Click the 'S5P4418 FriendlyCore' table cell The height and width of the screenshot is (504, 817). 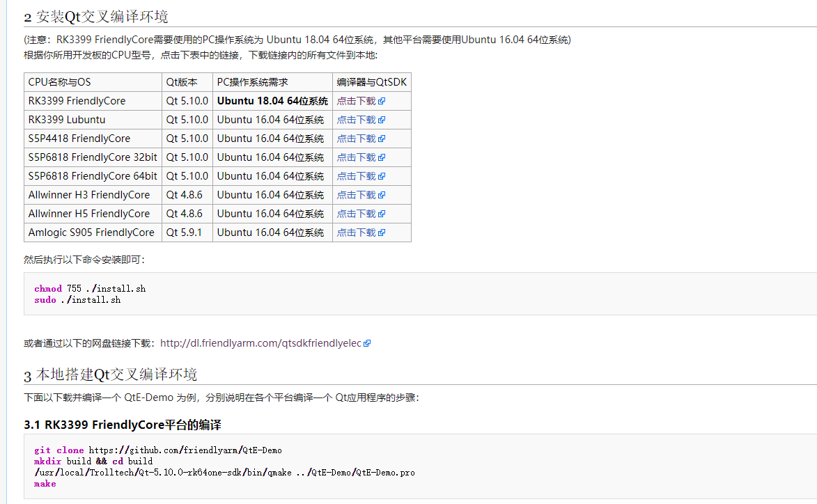click(93, 139)
